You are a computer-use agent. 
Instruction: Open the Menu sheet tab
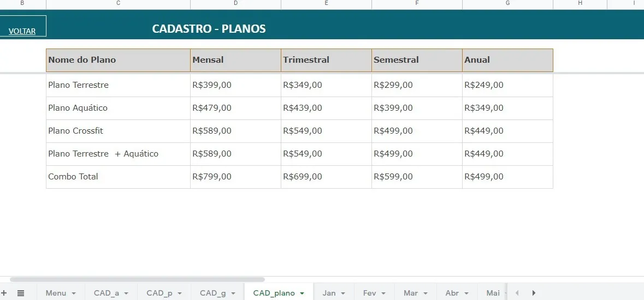(56, 293)
